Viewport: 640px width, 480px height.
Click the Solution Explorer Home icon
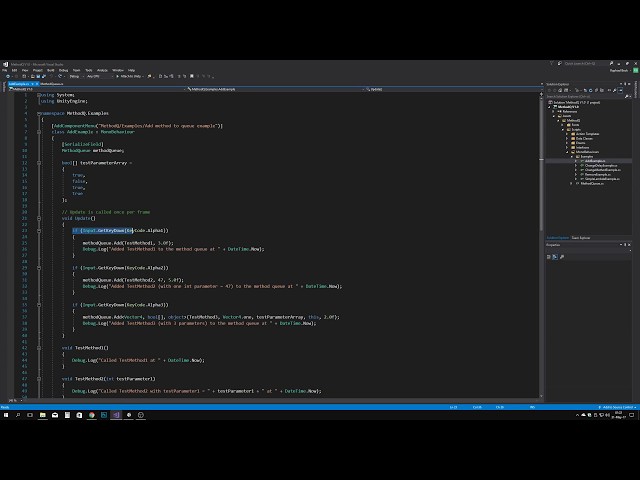pyautogui.click(x=560, y=90)
